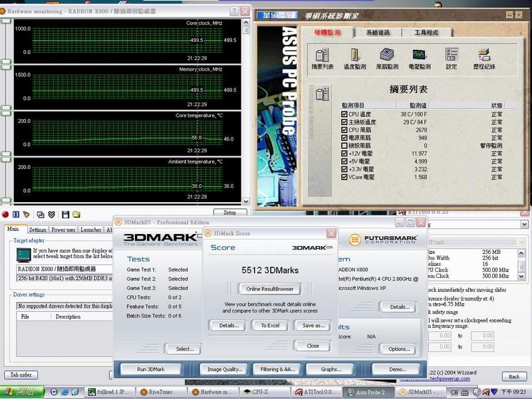Image resolution: width=532 pixels, height=399 pixels.
Task: Click Run 3DMark button
Action: pos(151,369)
